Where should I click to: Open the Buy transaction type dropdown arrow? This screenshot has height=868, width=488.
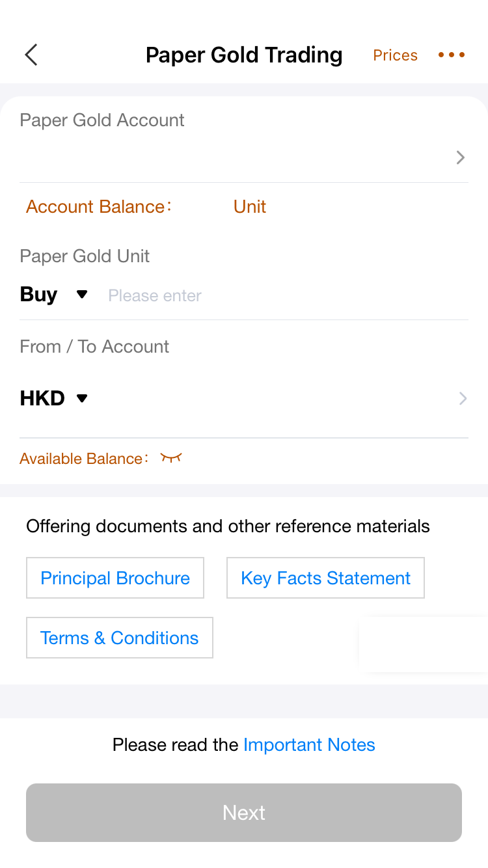coord(82,295)
